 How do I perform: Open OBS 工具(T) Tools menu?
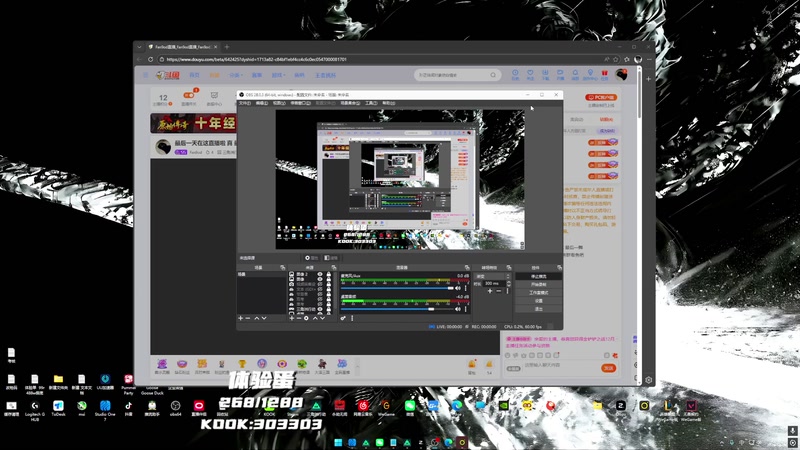pos(371,103)
